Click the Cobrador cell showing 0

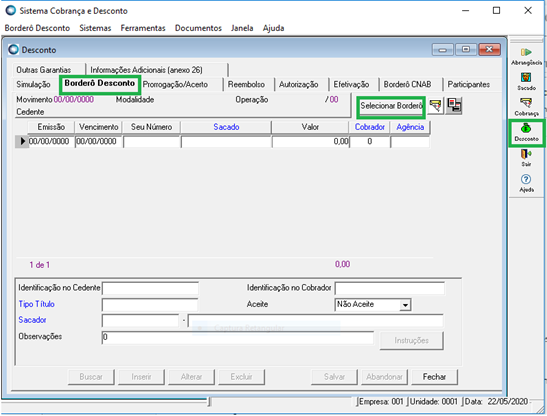pos(370,141)
